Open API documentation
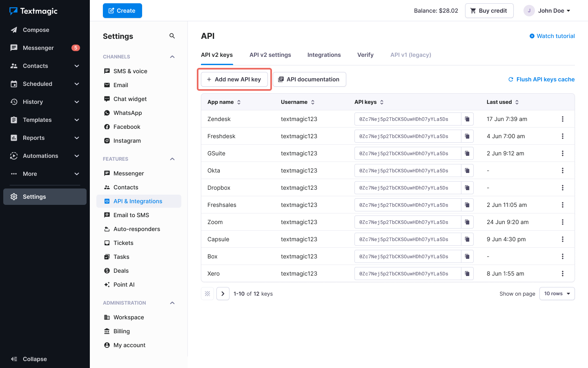 pyautogui.click(x=309, y=79)
